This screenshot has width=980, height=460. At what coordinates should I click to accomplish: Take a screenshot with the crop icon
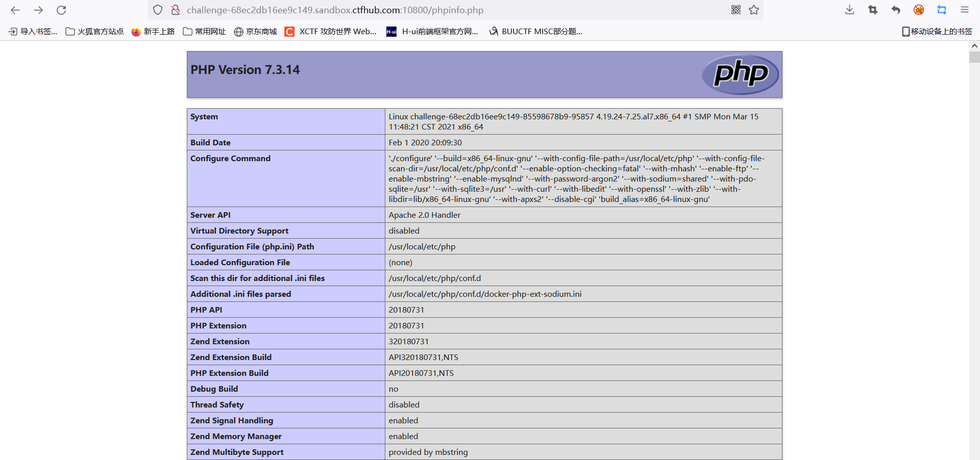[872, 10]
